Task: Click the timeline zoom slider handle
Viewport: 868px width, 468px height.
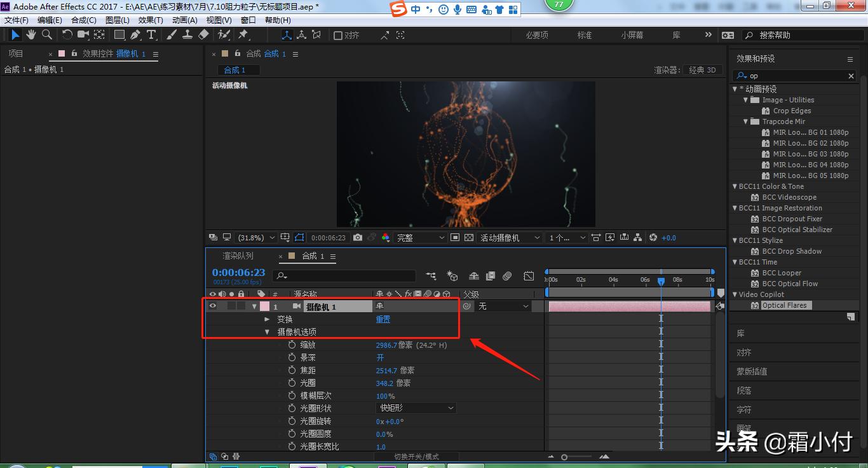Action: [564, 457]
